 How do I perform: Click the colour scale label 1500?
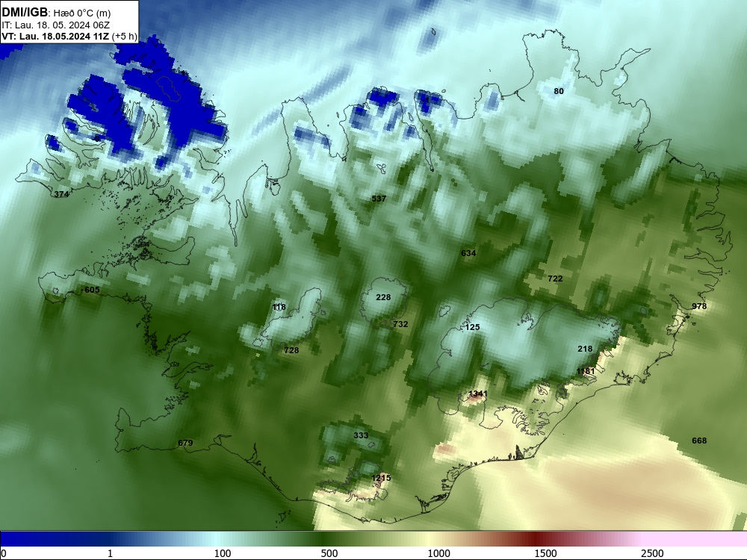(545, 553)
